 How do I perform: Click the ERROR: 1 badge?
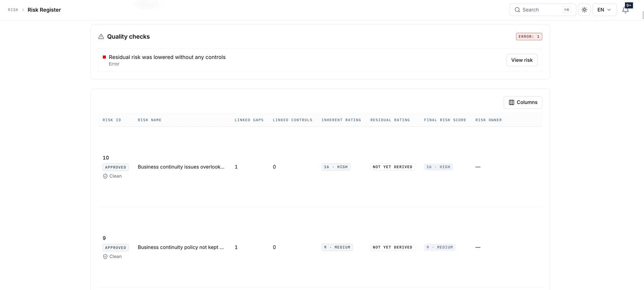pos(529,36)
